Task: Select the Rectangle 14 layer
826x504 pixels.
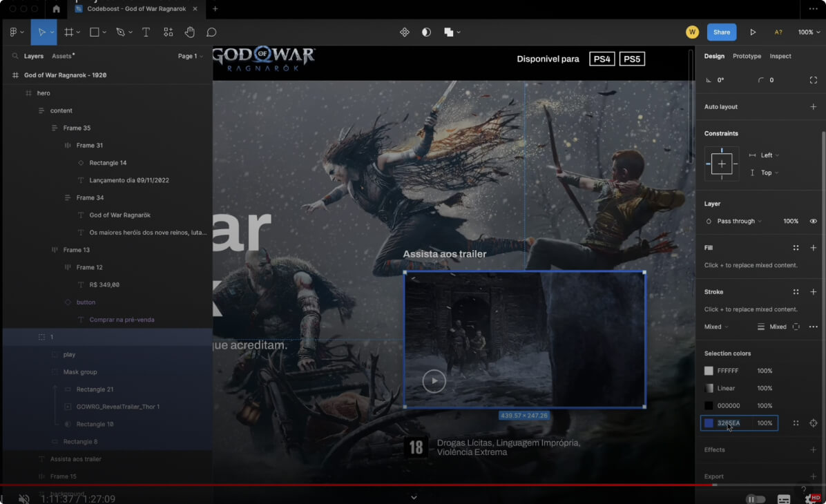Action: [108, 163]
